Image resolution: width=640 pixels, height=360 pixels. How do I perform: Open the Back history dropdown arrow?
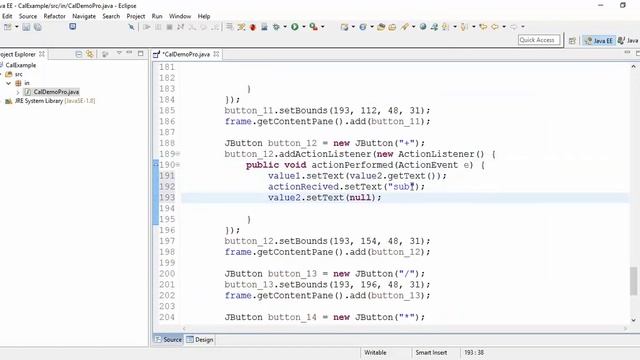(x=504, y=27)
